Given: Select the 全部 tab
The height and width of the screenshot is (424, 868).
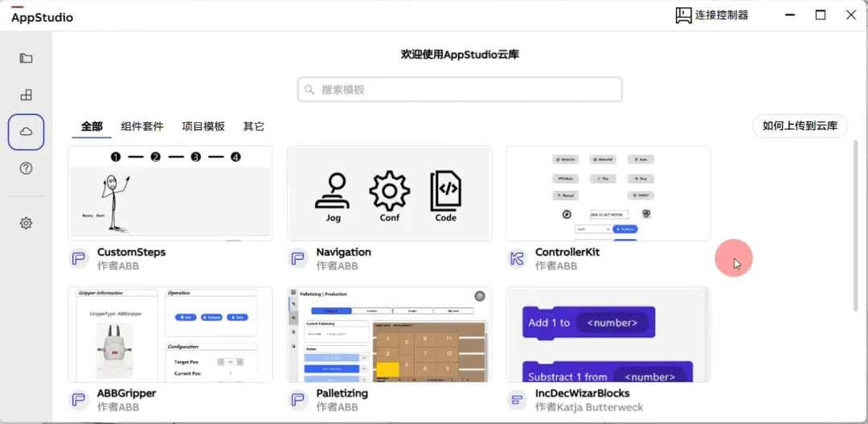Looking at the screenshot, I should point(92,127).
